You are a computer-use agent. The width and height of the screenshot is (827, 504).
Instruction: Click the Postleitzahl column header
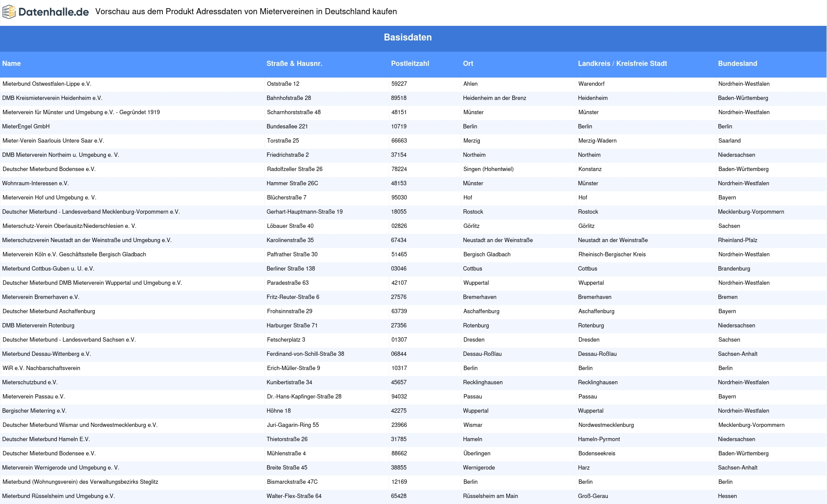410,64
